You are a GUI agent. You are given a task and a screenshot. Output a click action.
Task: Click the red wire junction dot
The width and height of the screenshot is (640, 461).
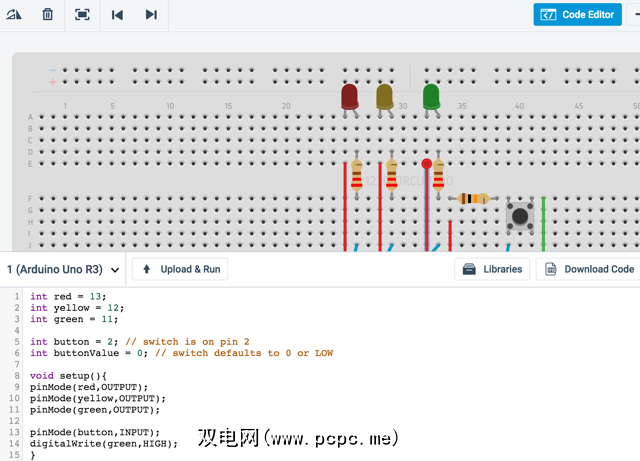click(x=427, y=163)
